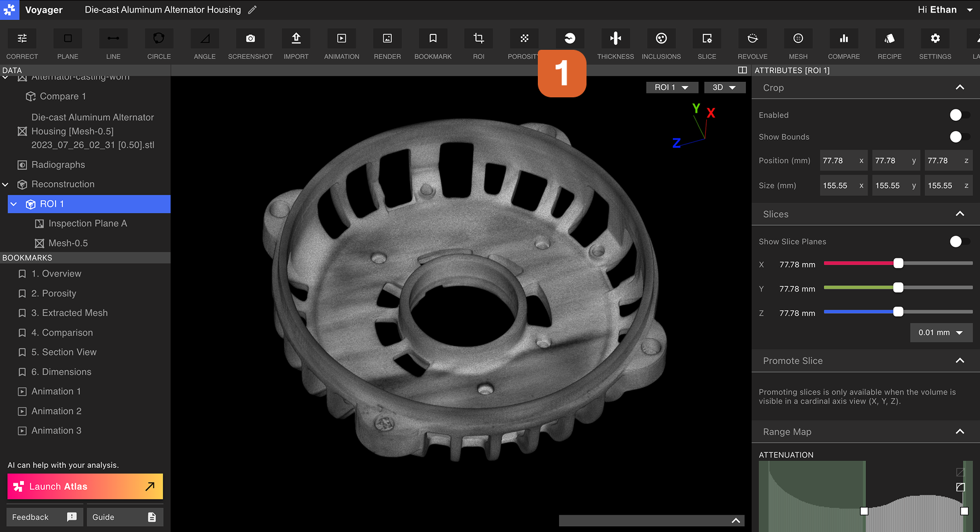Viewport: 980px width, 532px height.
Task: Click the Z slice slider handle
Action: coord(898,312)
